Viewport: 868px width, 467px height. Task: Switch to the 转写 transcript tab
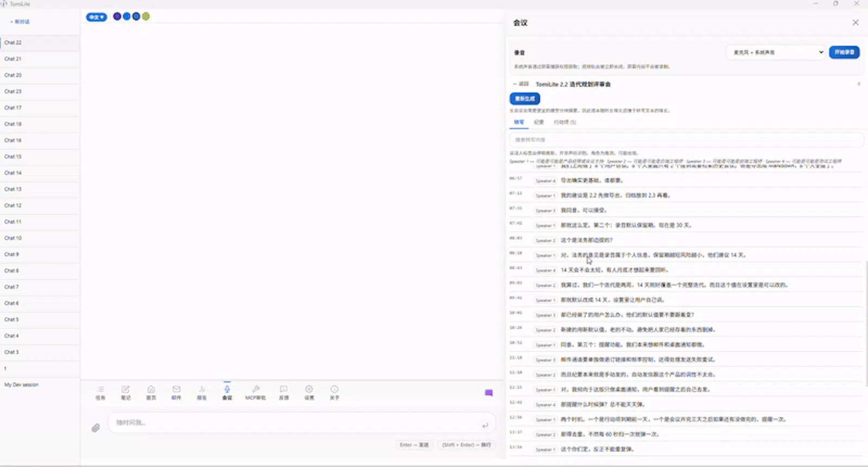pyautogui.click(x=519, y=122)
